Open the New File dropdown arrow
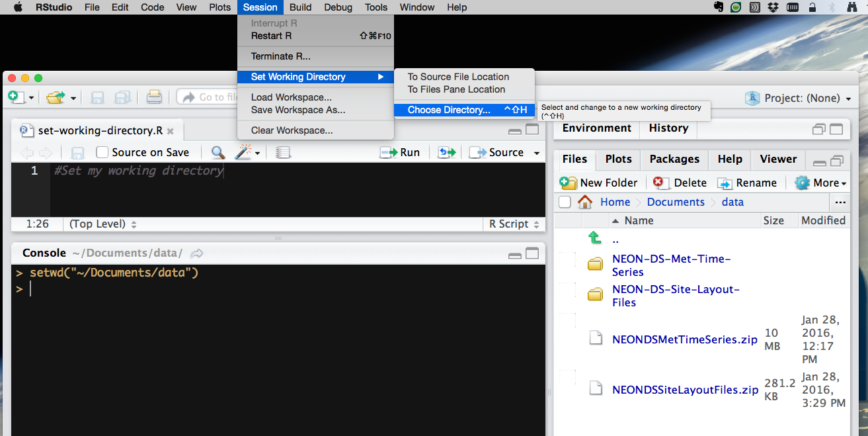Screen dimensions: 868x436 (x=31, y=98)
